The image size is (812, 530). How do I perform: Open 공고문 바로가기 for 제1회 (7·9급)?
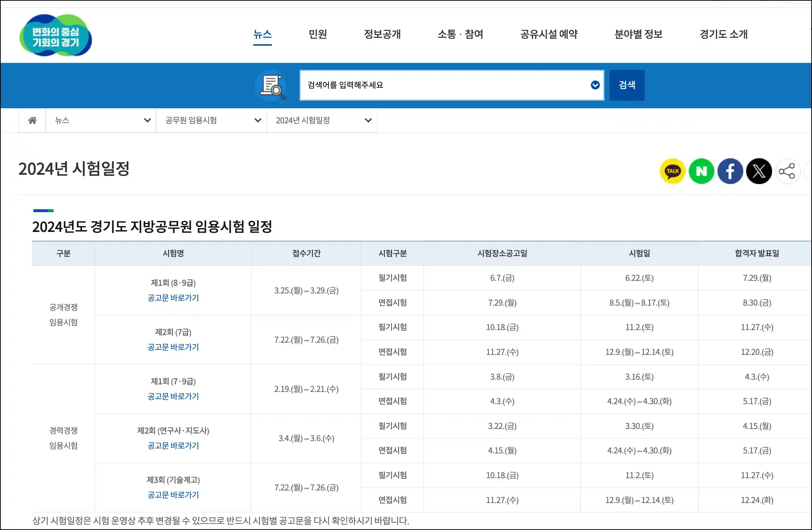[x=173, y=396]
